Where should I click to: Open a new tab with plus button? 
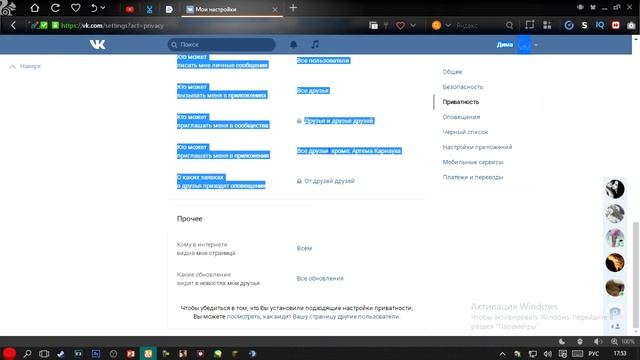[293, 8]
